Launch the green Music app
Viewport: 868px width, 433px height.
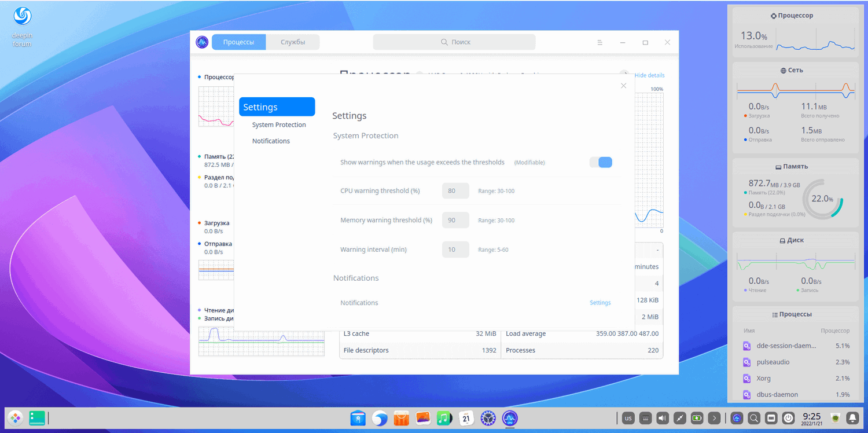(444, 417)
